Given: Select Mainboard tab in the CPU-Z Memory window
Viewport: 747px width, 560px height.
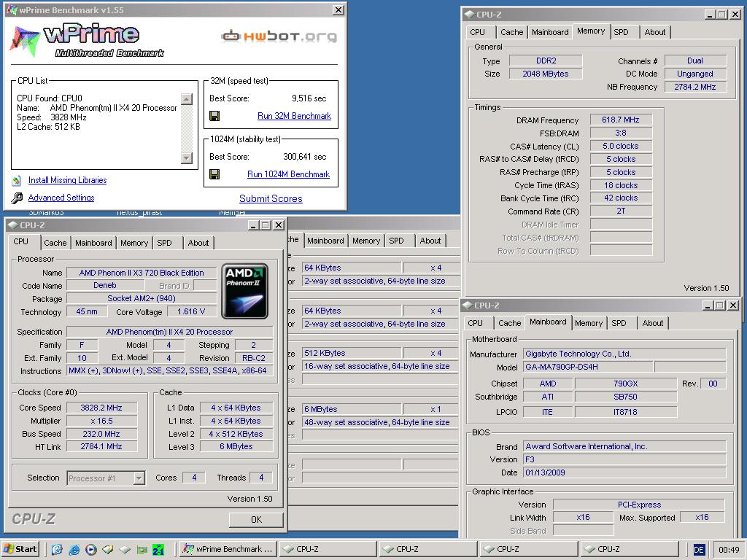Looking at the screenshot, I should pyautogui.click(x=550, y=32).
